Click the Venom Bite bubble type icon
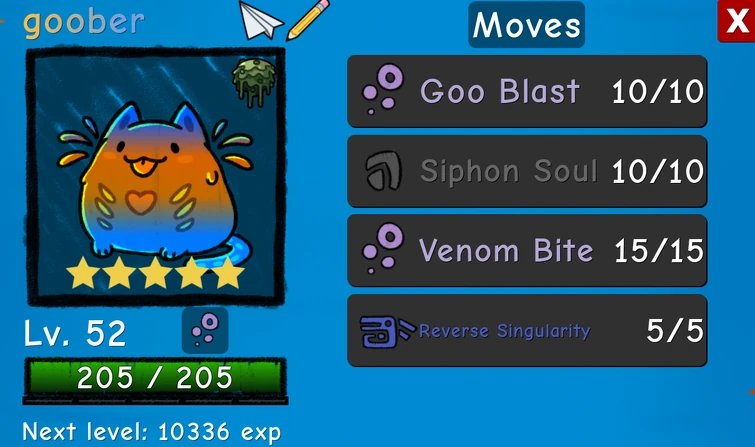This screenshot has width=755, height=447. point(383,249)
